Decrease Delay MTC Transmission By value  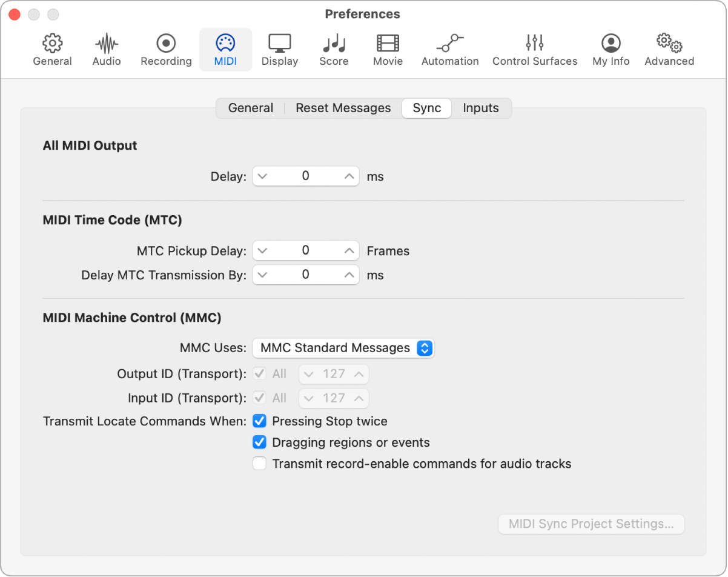click(262, 275)
